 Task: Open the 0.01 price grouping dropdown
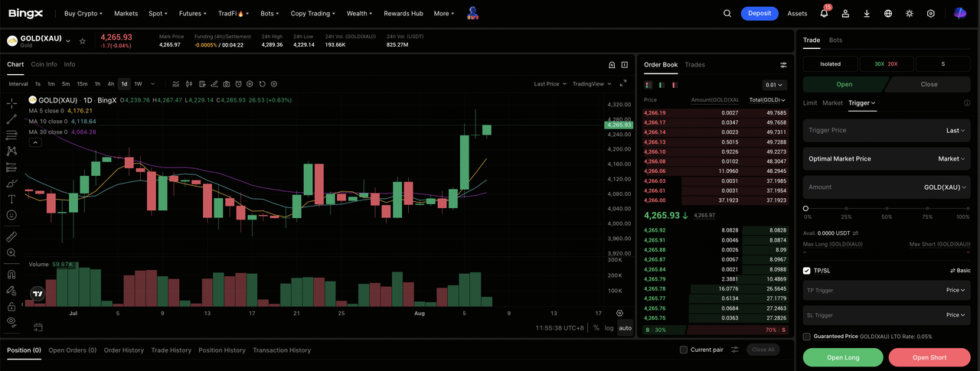coord(775,85)
